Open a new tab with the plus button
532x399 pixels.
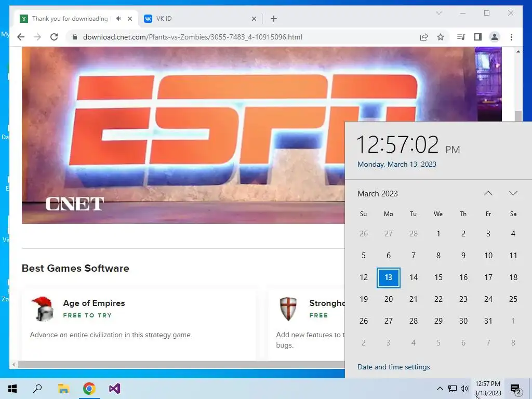click(274, 19)
